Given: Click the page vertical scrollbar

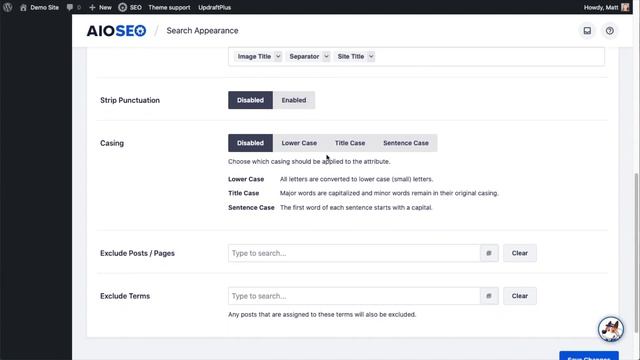Looking at the screenshot, I should [x=637, y=253].
